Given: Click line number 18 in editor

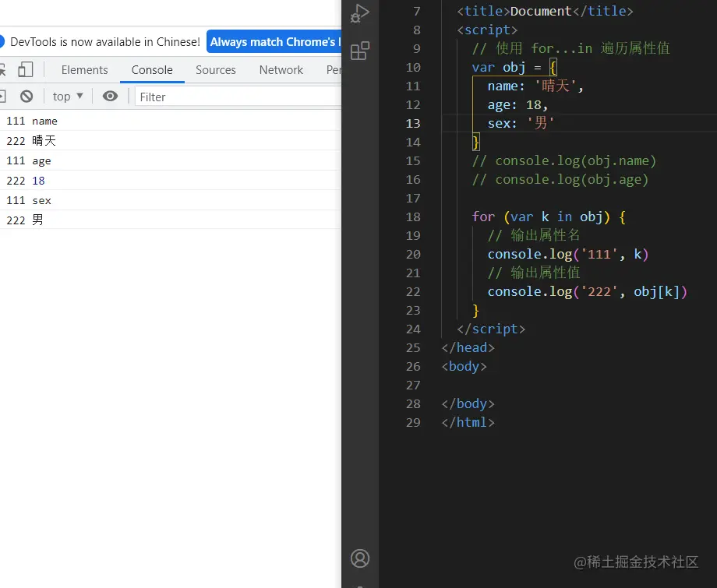Looking at the screenshot, I should click(x=412, y=217).
